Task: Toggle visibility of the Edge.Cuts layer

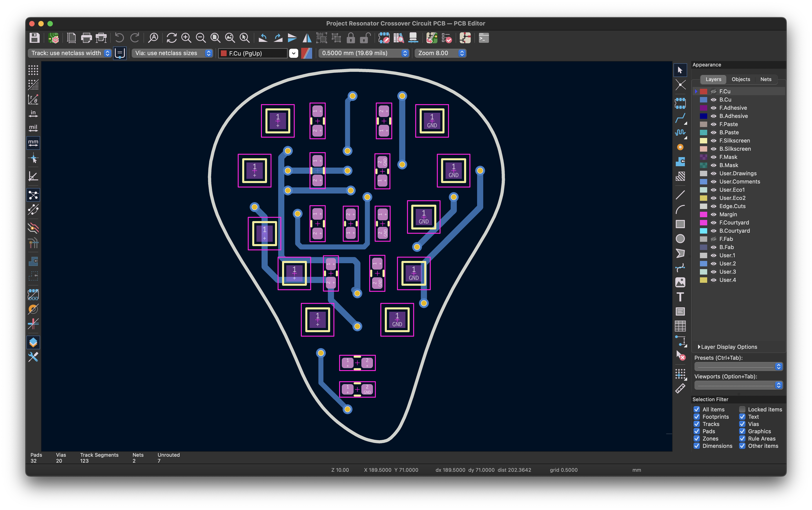Action: [x=714, y=206]
